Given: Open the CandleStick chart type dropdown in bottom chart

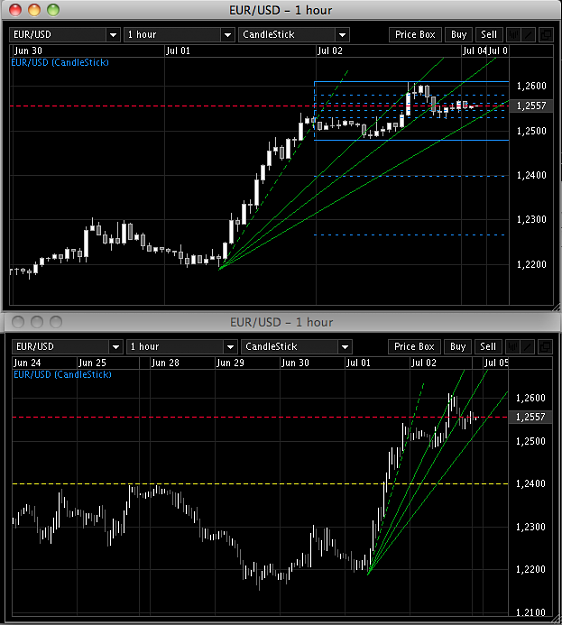Looking at the screenshot, I should point(297,347).
